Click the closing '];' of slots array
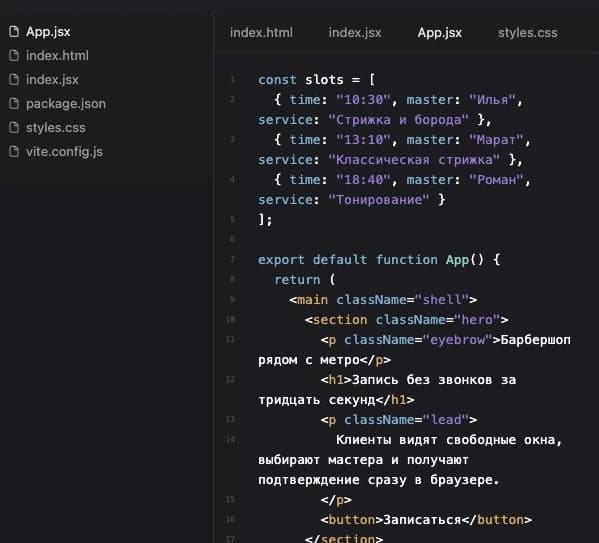Viewport: 599px width, 543px height. [265, 220]
